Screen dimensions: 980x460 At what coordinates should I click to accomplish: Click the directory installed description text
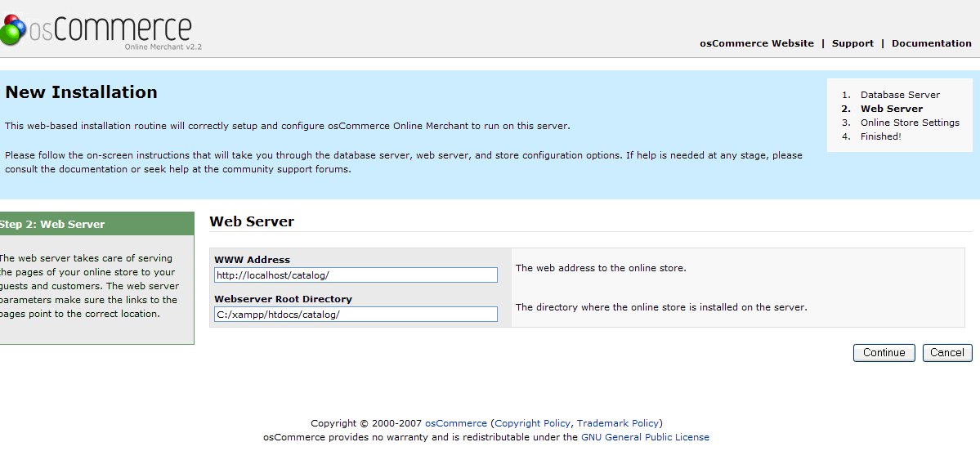(x=661, y=307)
